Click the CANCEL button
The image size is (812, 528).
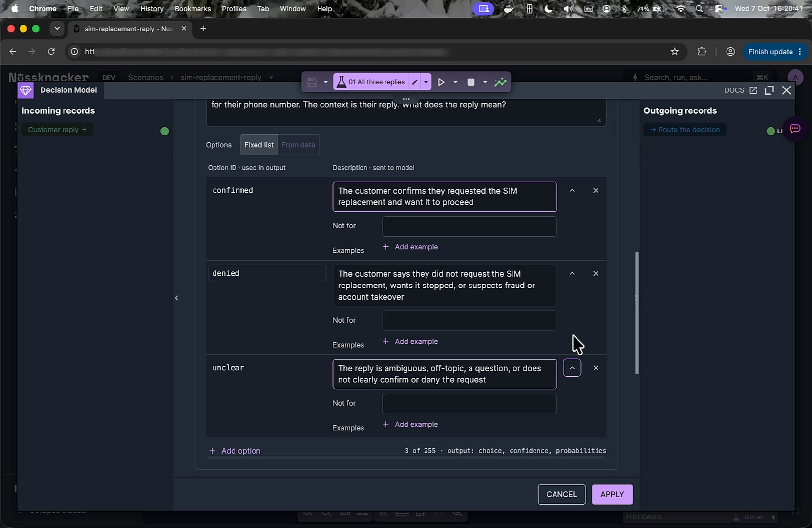tap(561, 495)
